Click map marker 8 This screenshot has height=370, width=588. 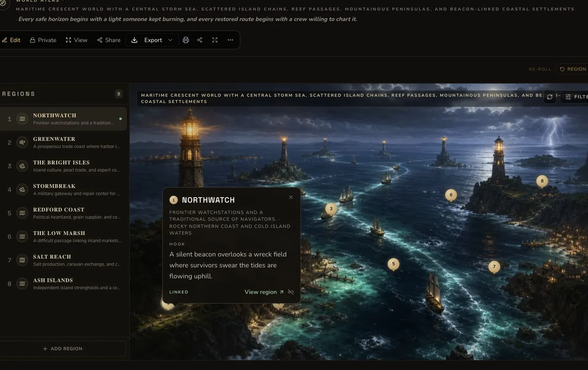(542, 181)
